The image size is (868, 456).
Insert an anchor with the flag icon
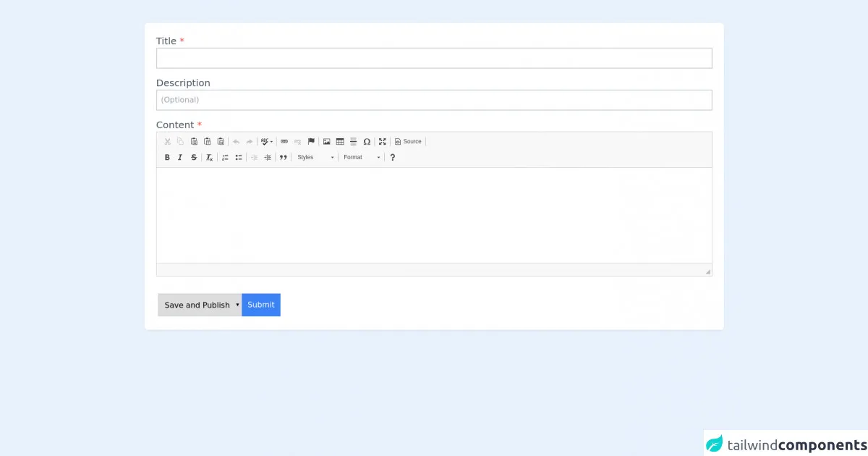tap(311, 142)
